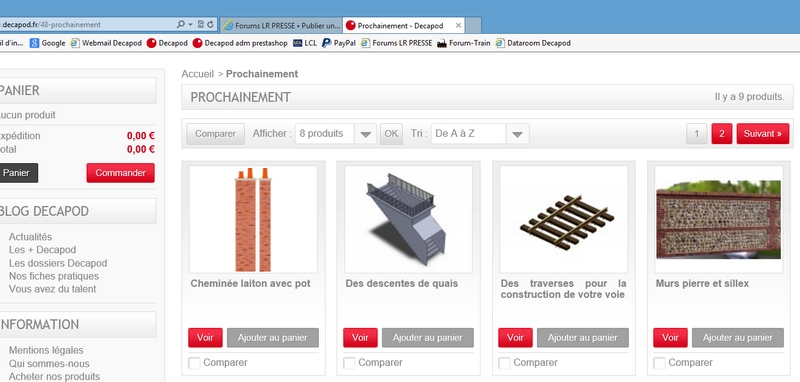The image size is (800, 382).
Task: Go to next page with Suivant
Action: 763,134
